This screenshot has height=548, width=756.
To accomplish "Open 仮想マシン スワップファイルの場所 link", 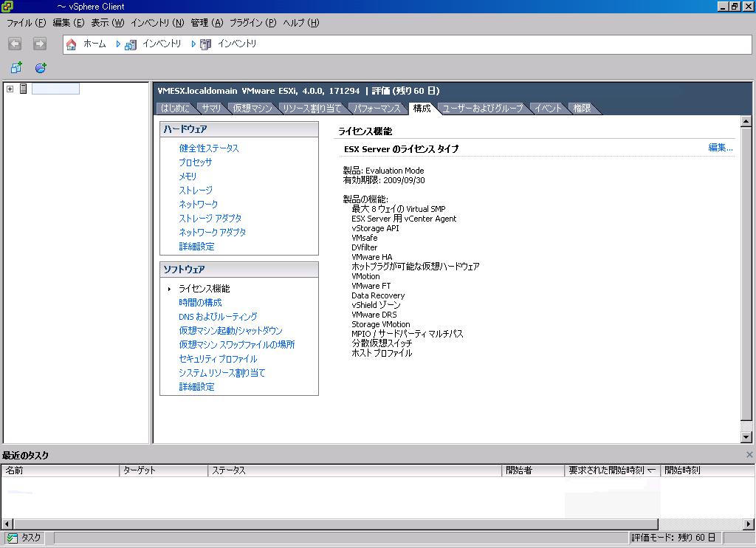I will [237, 345].
